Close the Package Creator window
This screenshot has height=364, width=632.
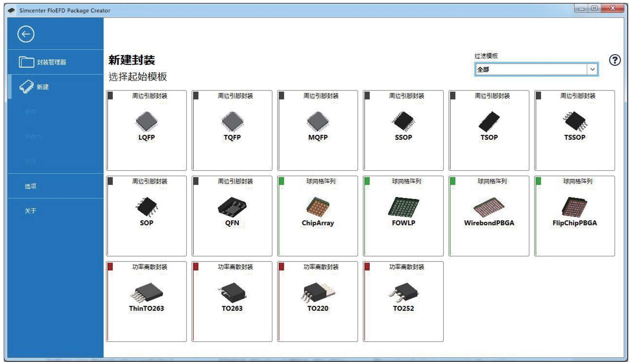tap(612, 9)
